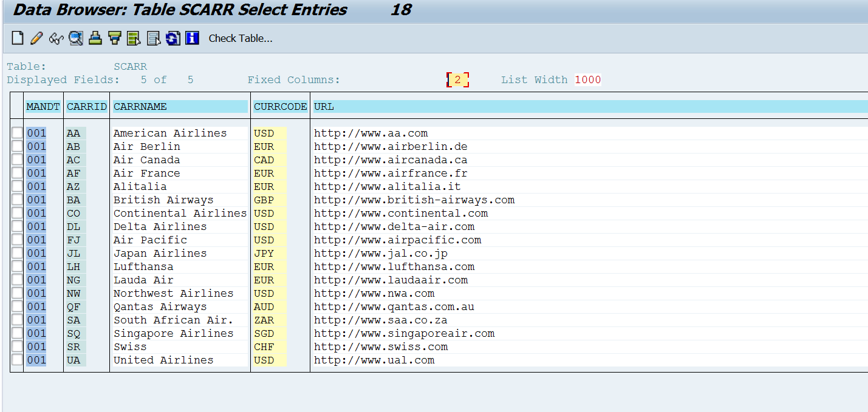Screen dimensions: 868x412
Task: Click the GBP currency cell
Action: 270,200
